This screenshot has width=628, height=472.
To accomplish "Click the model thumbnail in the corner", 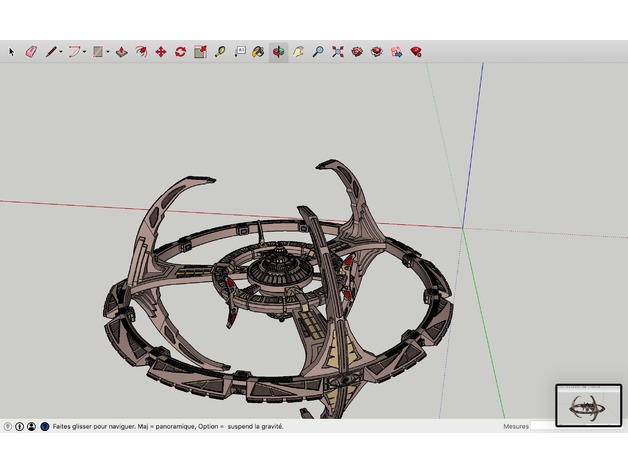I will point(588,405).
